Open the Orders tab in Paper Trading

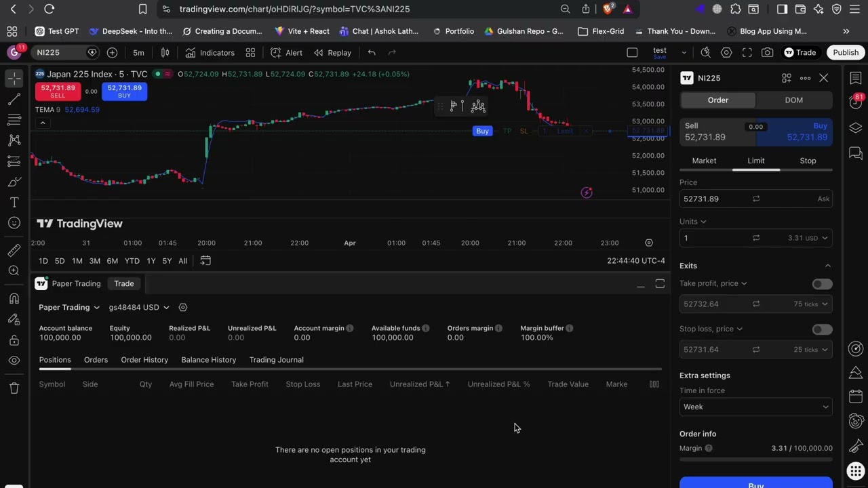(x=96, y=360)
